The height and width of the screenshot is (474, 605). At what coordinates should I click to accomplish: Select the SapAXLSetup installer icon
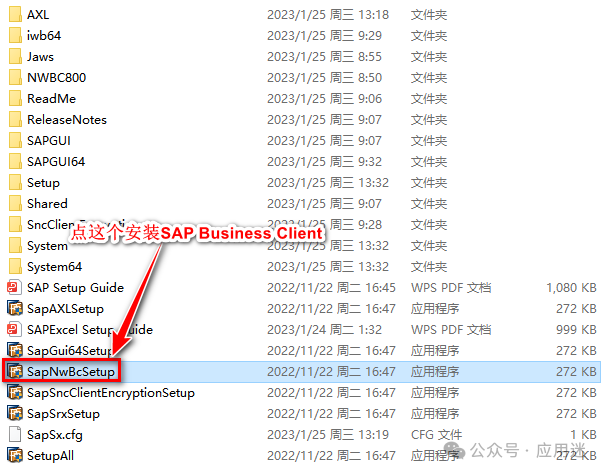pyautogui.click(x=15, y=308)
